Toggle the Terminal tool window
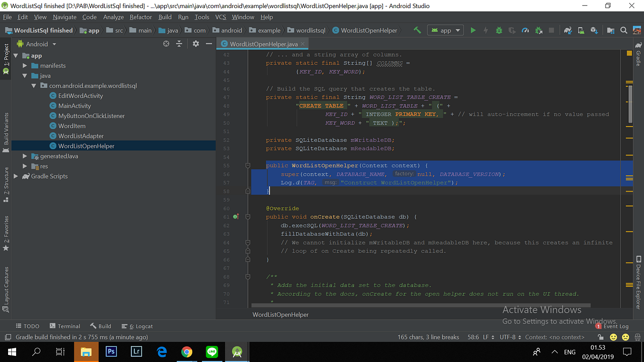This screenshot has width=644, height=362. click(65, 326)
